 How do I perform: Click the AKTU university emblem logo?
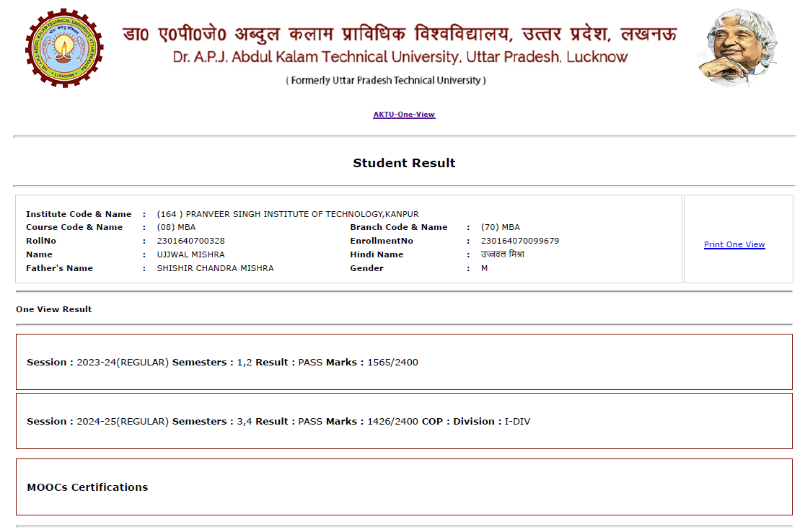65,48
